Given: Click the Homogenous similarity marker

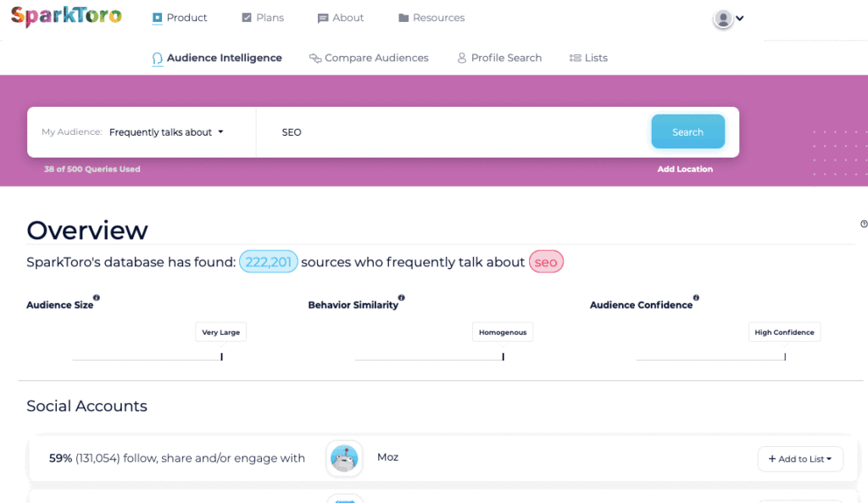Looking at the screenshot, I should point(503,333).
